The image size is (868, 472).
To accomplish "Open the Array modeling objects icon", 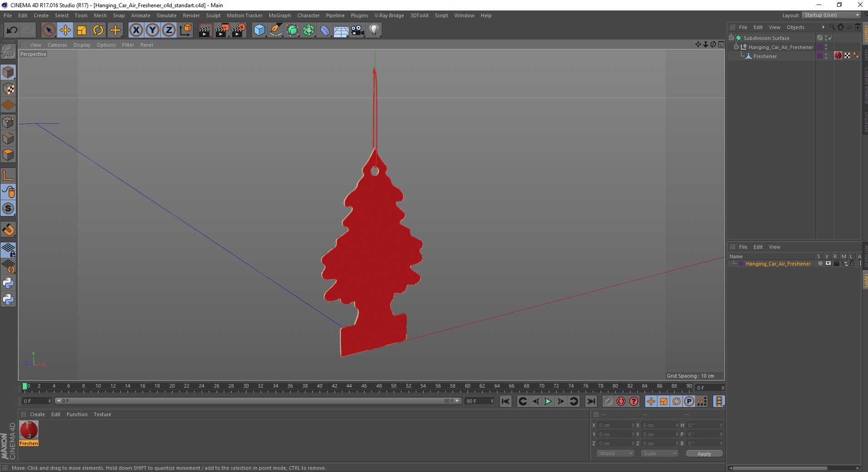I will (x=309, y=30).
